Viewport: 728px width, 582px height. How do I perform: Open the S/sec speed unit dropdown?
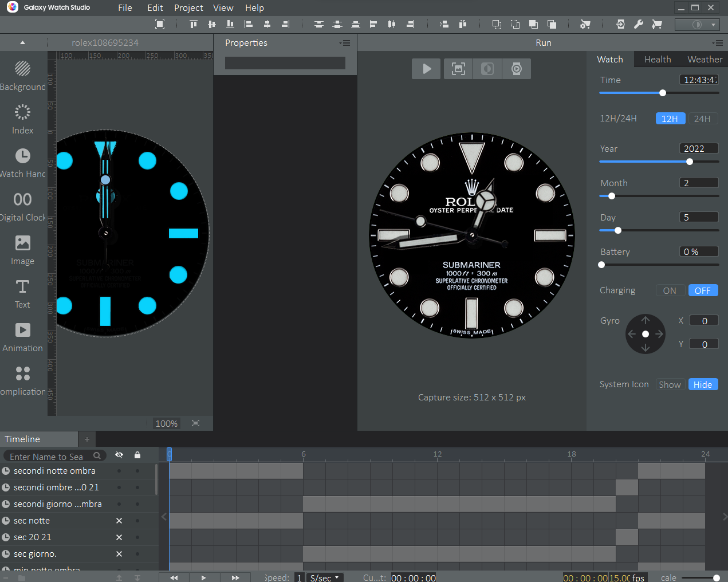(325, 577)
